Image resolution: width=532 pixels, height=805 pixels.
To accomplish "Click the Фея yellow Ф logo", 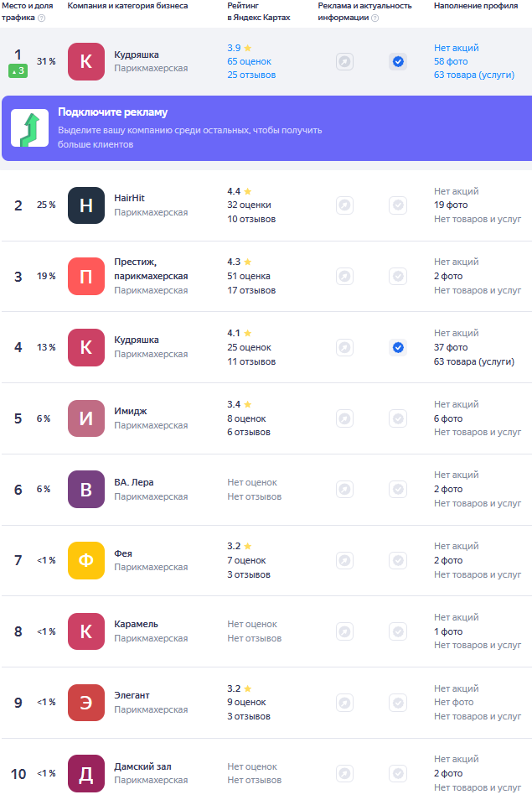I will (x=86, y=561).
